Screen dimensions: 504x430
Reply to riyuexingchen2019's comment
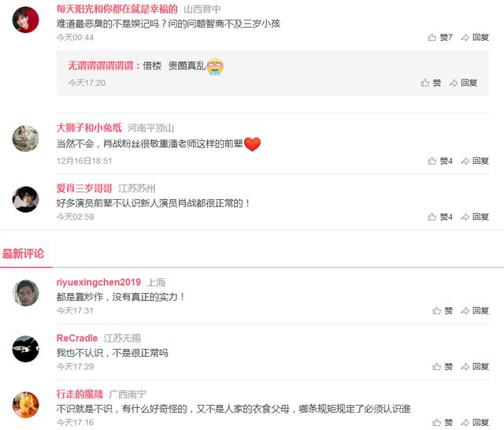click(x=475, y=311)
